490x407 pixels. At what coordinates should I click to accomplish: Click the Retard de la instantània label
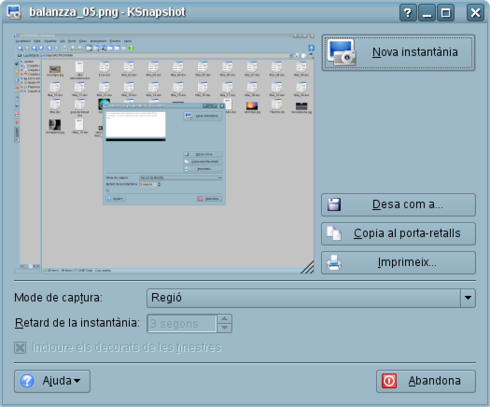77,323
